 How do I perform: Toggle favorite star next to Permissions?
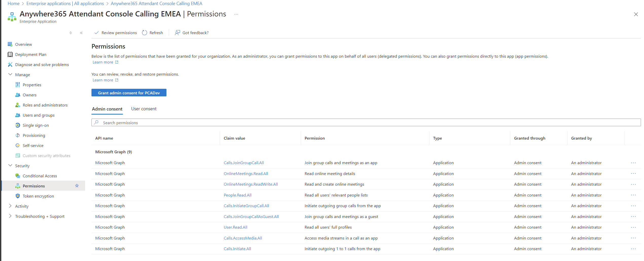77,186
